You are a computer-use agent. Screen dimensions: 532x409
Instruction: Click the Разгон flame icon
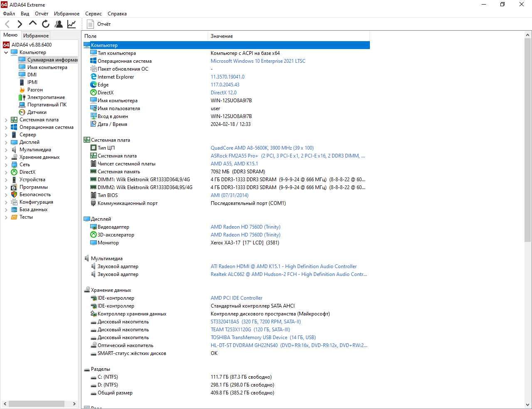[x=22, y=90]
